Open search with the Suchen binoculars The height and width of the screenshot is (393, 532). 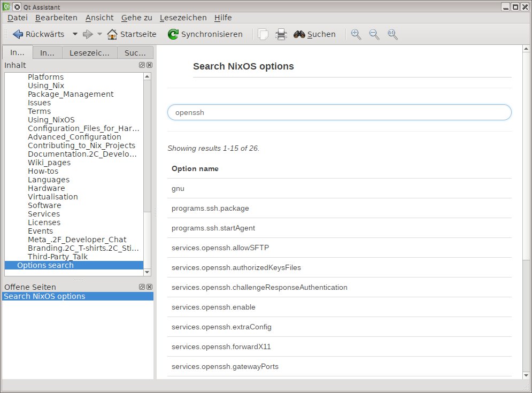click(299, 34)
